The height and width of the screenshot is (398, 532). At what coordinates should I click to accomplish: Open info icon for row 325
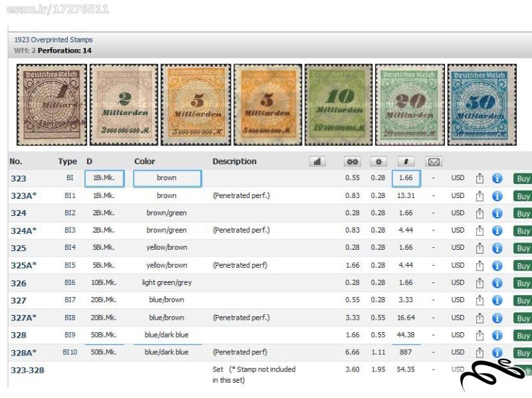[x=497, y=248]
